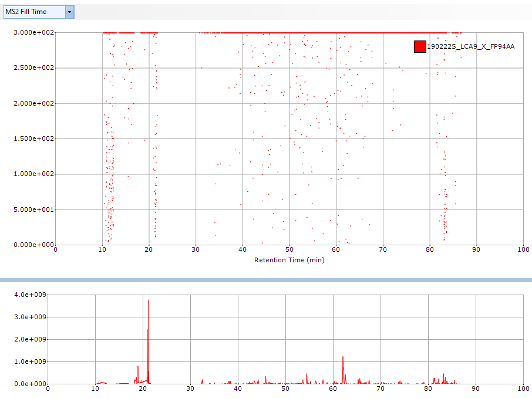532x399 pixels.
Task: Open the MS2 Fill Time metric dropdown
Action: tap(34, 12)
